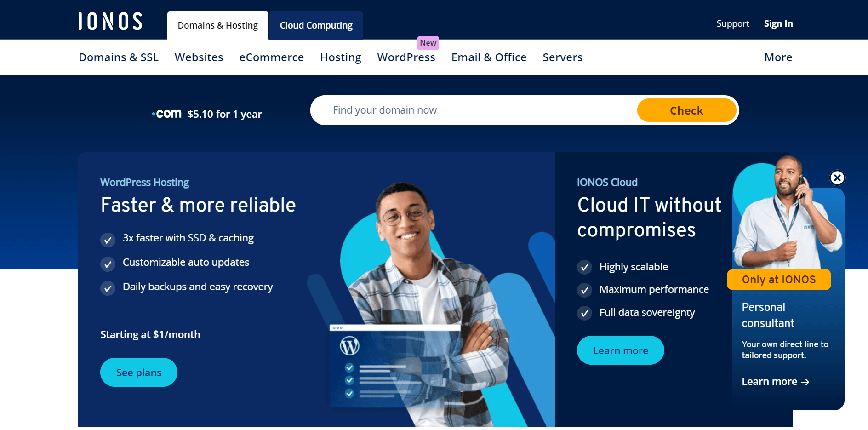Open the Domains & SSL menu
Image resolution: width=868 pixels, height=430 pixels.
(119, 57)
